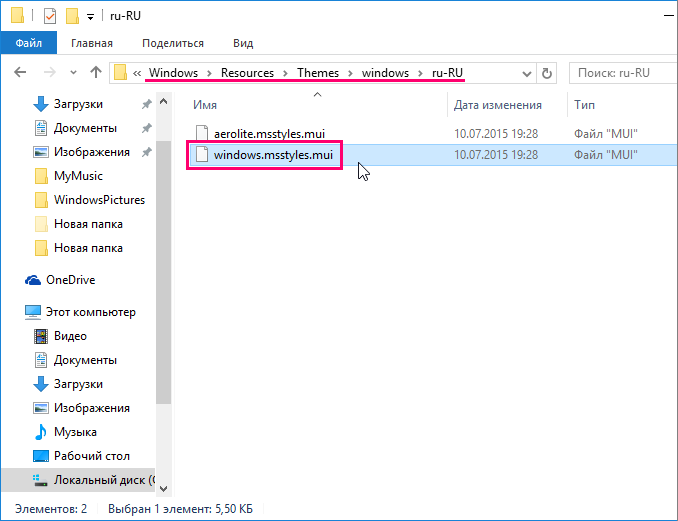
Task: Go up one folder level arrow
Action: 96,72
